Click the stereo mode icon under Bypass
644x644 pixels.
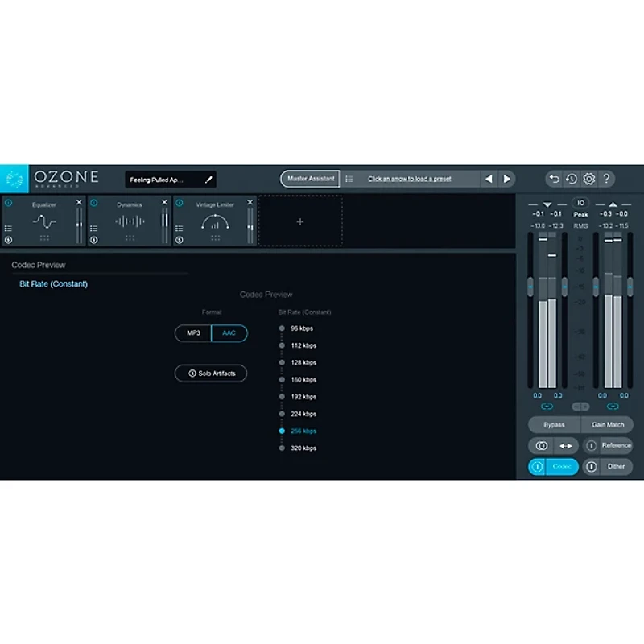coord(541,445)
